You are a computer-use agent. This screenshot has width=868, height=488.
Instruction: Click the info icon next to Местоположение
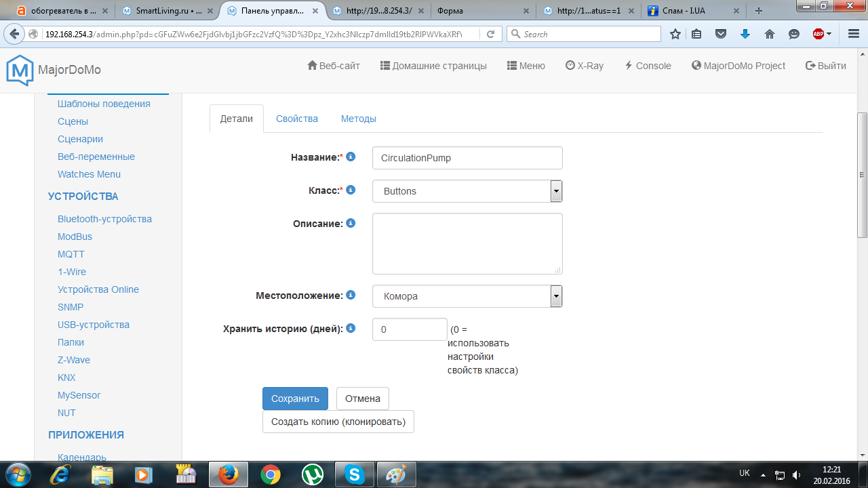(351, 295)
